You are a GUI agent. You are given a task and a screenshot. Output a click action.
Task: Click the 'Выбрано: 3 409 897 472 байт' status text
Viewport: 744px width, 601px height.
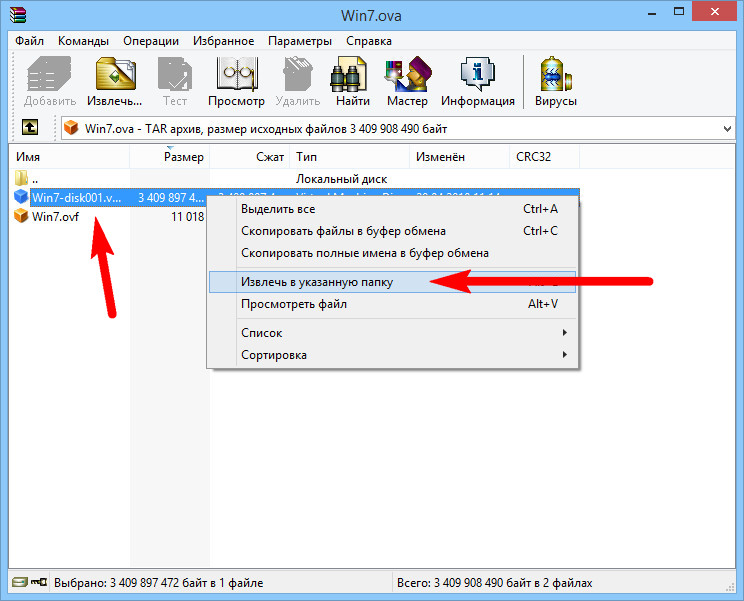[x=158, y=583]
